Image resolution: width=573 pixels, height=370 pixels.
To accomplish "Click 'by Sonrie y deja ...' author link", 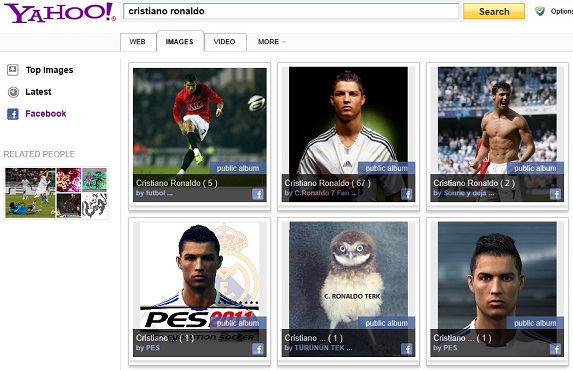I will click(464, 193).
